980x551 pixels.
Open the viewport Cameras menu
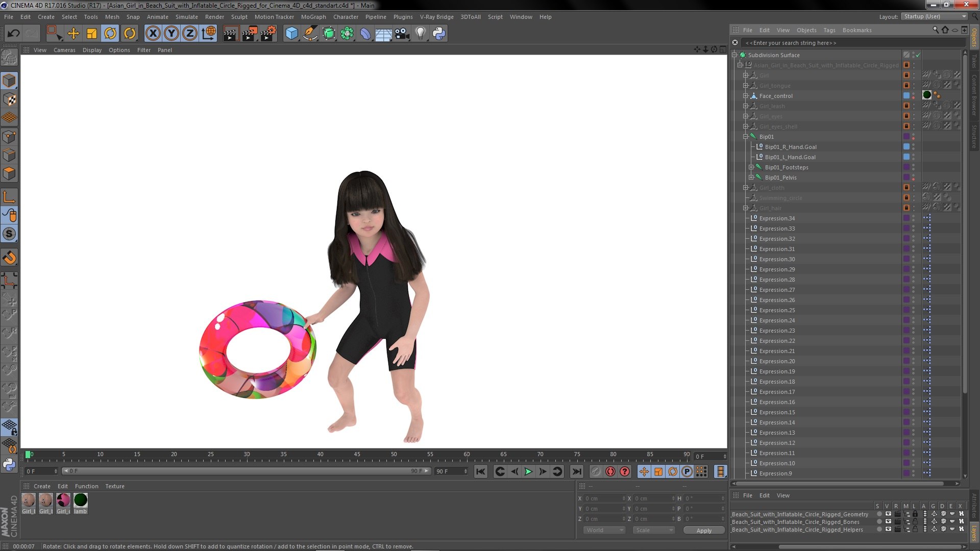[x=64, y=50]
